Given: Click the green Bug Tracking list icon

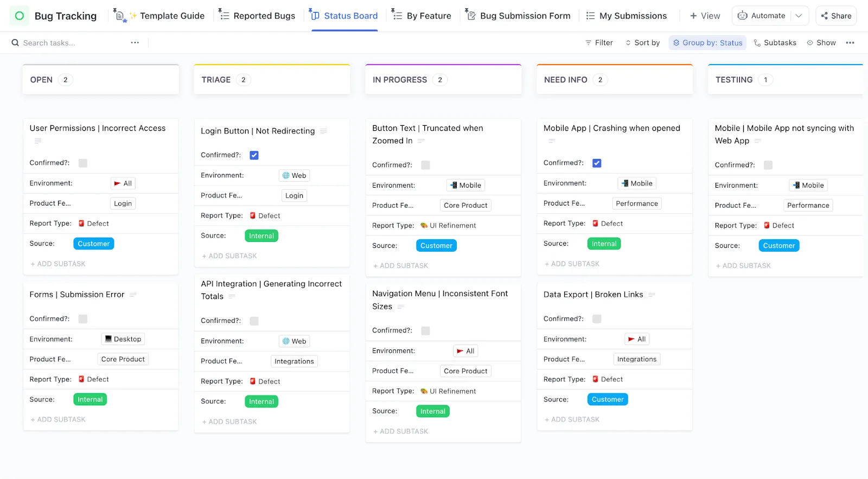Looking at the screenshot, I should point(20,16).
